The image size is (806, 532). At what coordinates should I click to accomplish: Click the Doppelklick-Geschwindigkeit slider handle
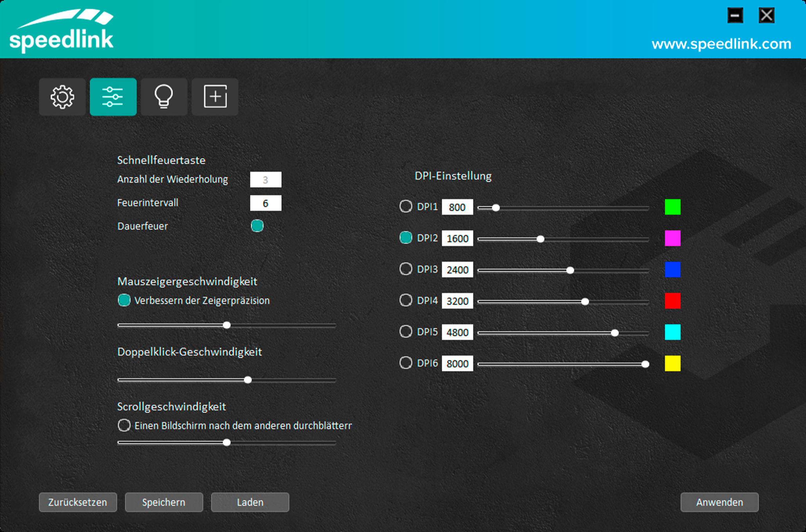pyautogui.click(x=248, y=380)
